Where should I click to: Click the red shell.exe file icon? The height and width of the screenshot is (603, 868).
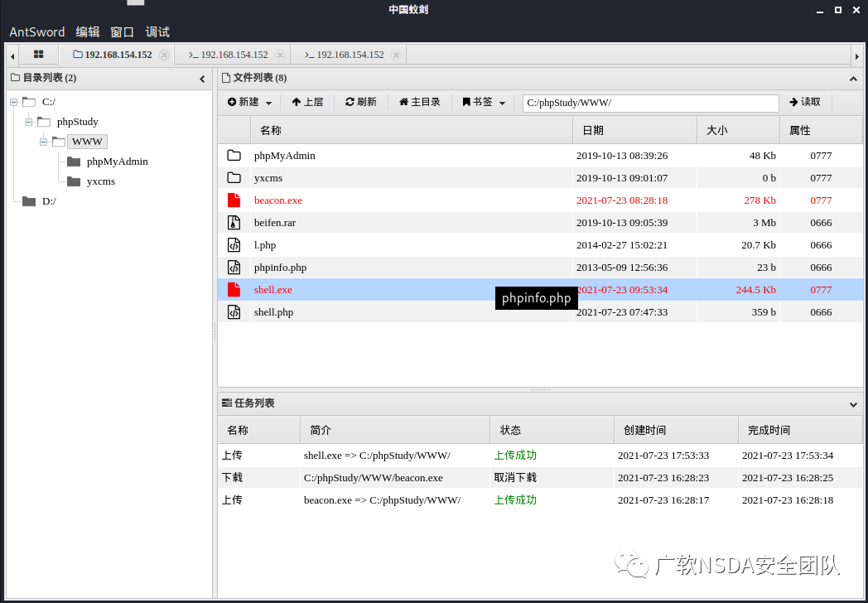tap(234, 290)
